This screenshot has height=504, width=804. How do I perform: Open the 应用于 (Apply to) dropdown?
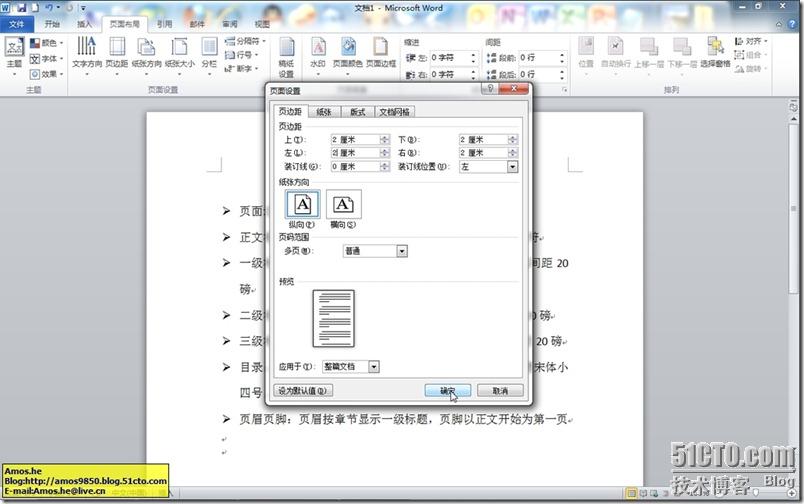[x=374, y=367]
